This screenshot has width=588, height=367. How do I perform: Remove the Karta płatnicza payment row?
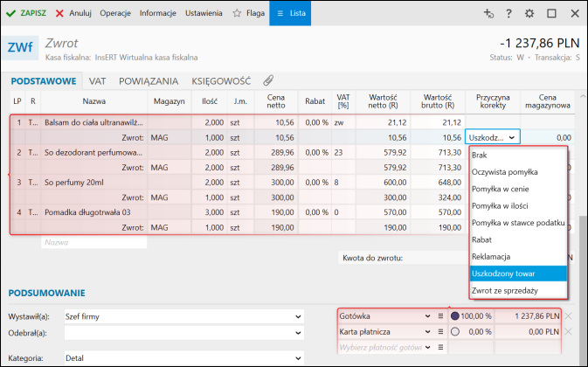click(569, 332)
